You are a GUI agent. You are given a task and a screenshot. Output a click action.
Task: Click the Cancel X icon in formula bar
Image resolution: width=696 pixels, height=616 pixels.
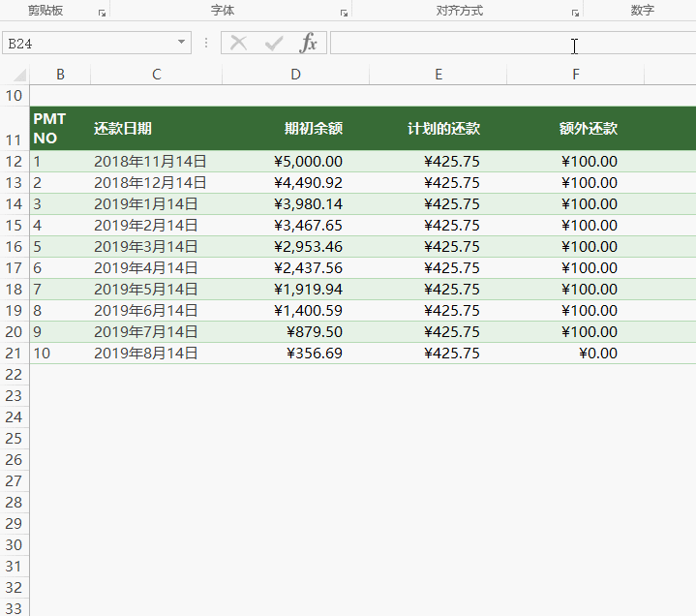pos(239,43)
